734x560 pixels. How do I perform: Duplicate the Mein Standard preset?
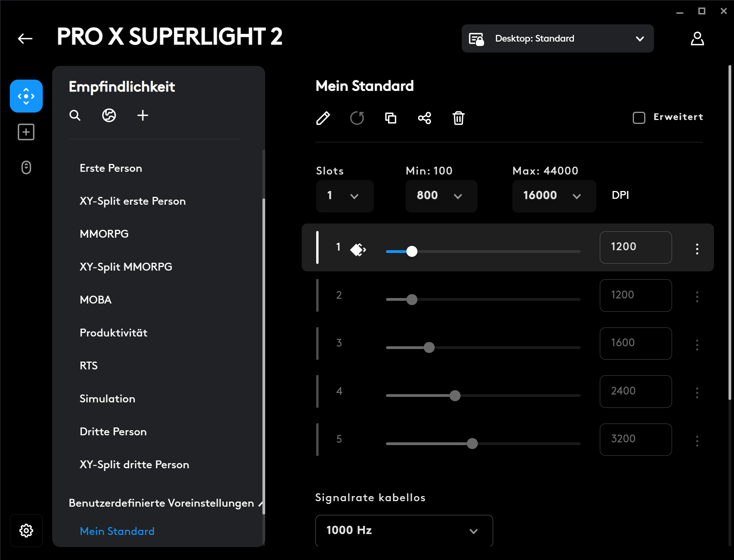391,118
